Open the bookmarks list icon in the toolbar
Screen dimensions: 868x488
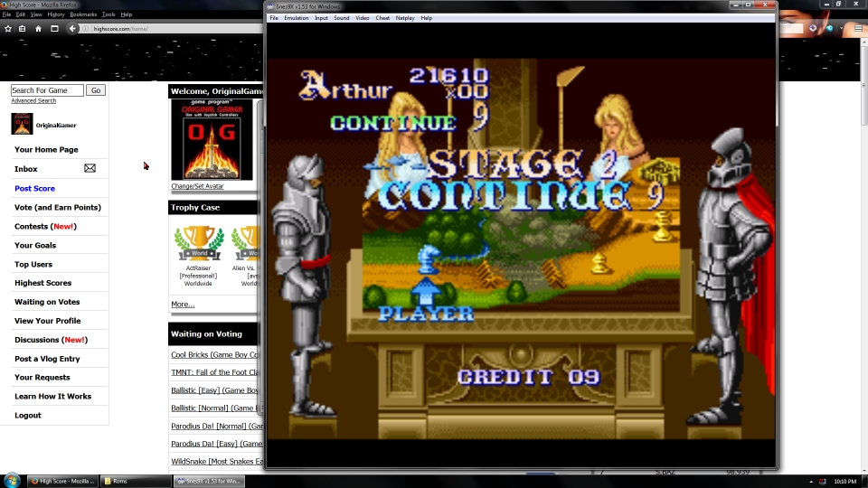point(23,28)
